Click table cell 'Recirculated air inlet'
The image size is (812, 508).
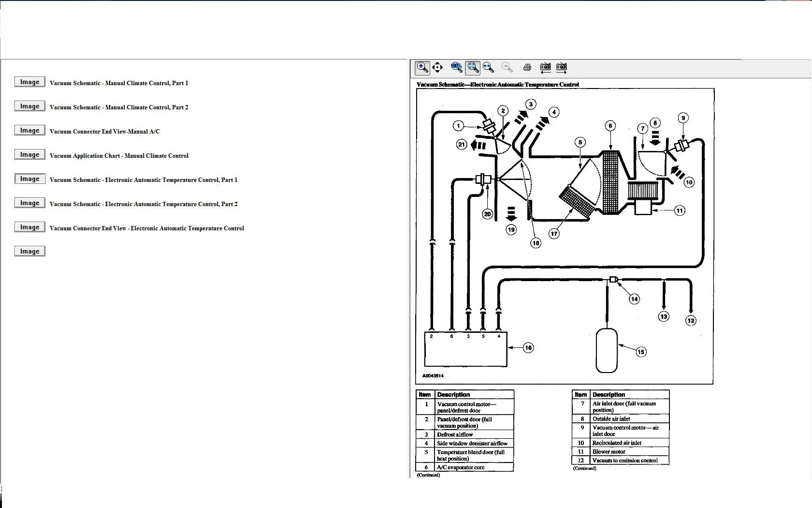coord(630,443)
